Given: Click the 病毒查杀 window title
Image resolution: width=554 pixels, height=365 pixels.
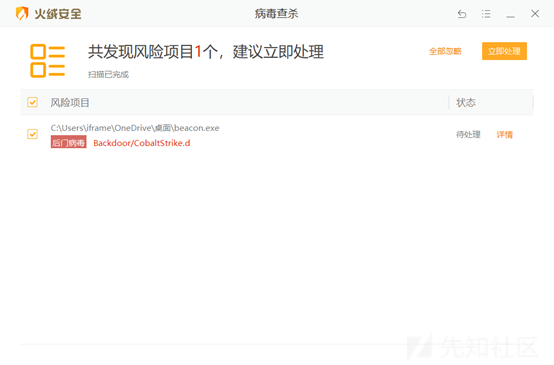Looking at the screenshot, I should tap(277, 14).
